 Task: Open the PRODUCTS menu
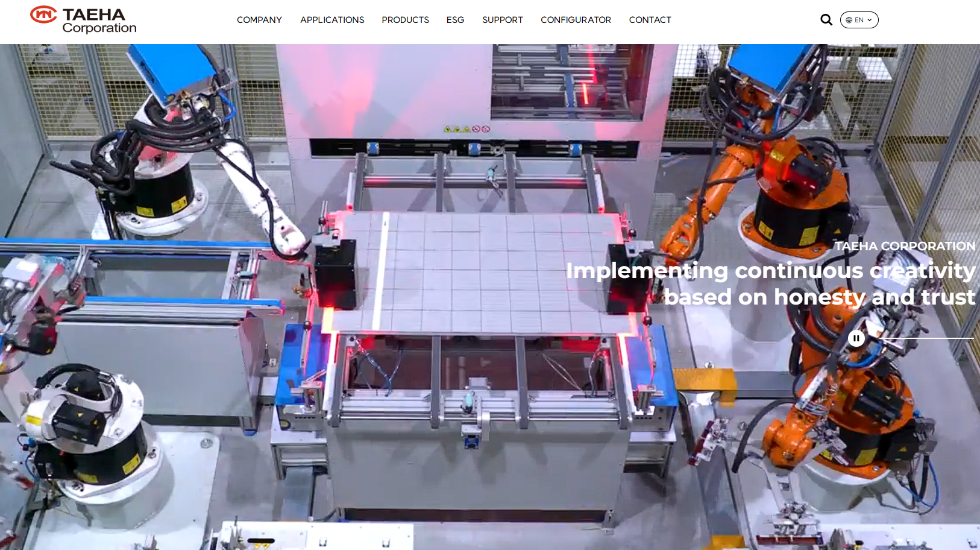[x=405, y=20]
